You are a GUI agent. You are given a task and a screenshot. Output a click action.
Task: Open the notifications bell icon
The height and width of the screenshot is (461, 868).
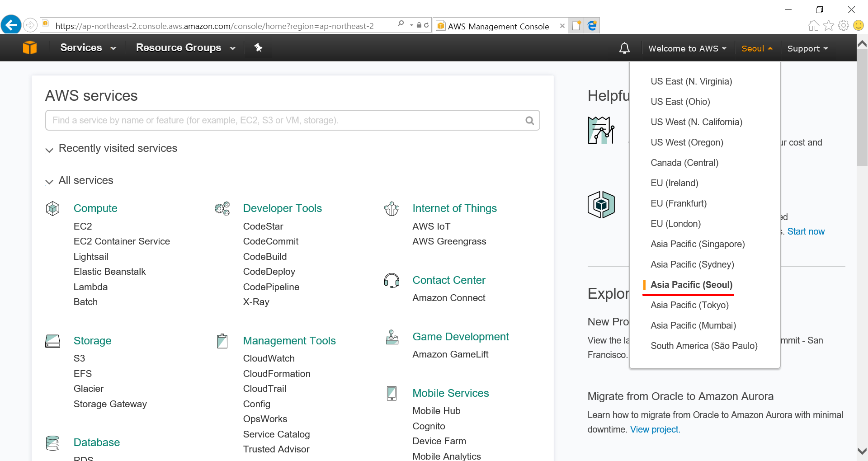[x=624, y=48]
